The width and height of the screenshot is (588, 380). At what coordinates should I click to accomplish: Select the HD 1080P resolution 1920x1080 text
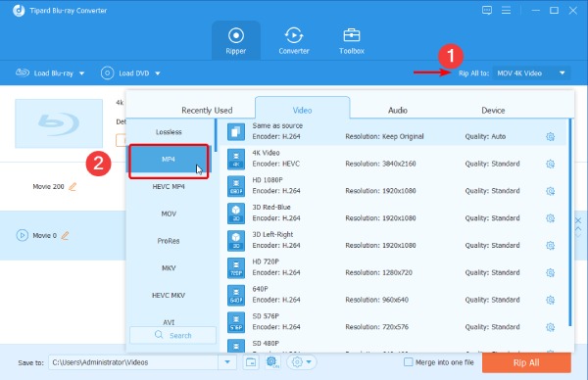pos(399,191)
